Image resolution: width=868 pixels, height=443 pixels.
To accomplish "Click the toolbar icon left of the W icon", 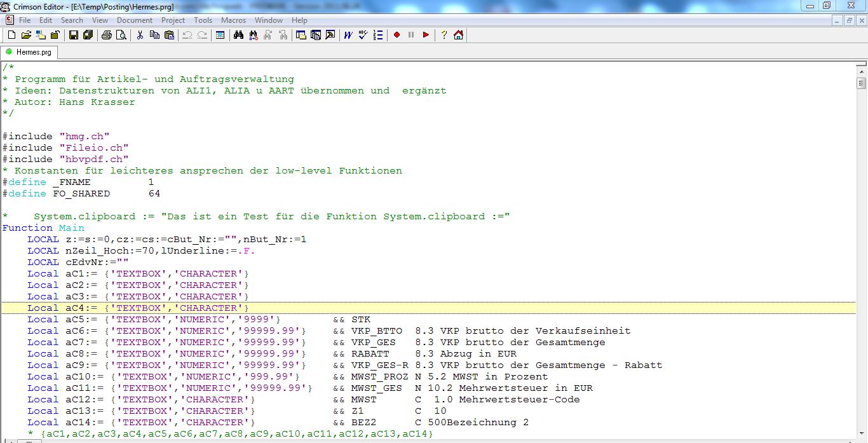I will pyautogui.click(x=330, y=35).
